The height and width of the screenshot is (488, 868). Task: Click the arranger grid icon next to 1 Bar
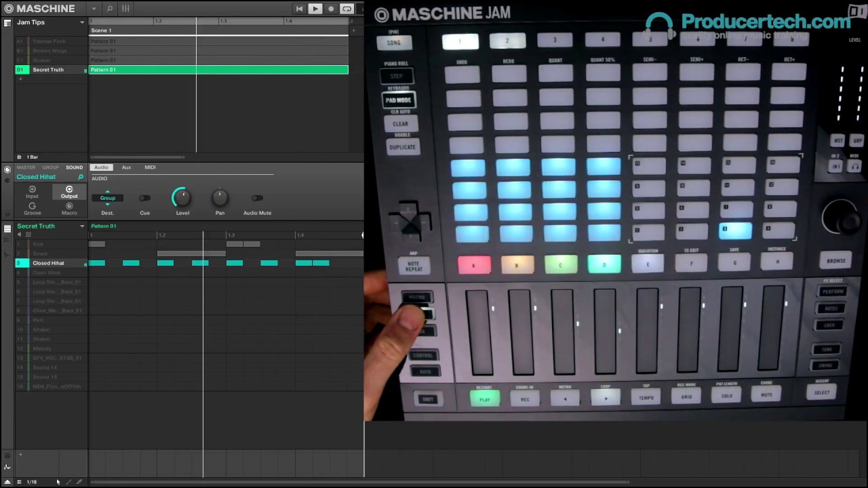click(19, 157)
